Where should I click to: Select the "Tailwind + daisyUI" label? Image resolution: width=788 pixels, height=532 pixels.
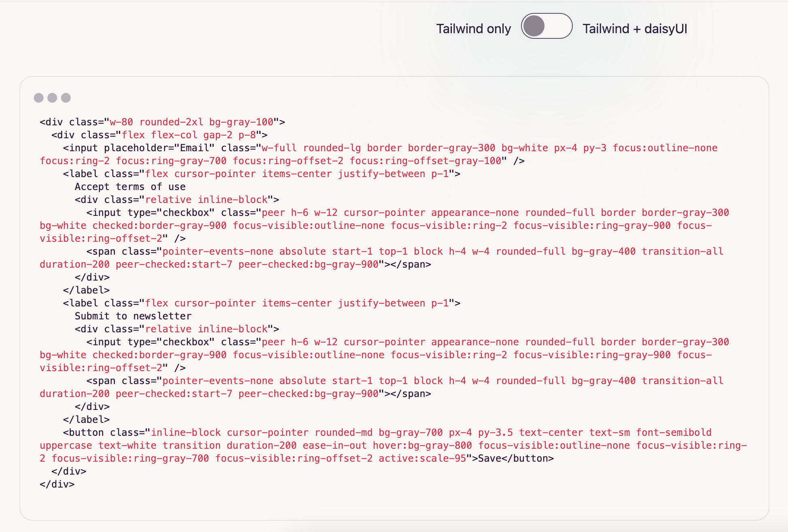click(635, 28)
